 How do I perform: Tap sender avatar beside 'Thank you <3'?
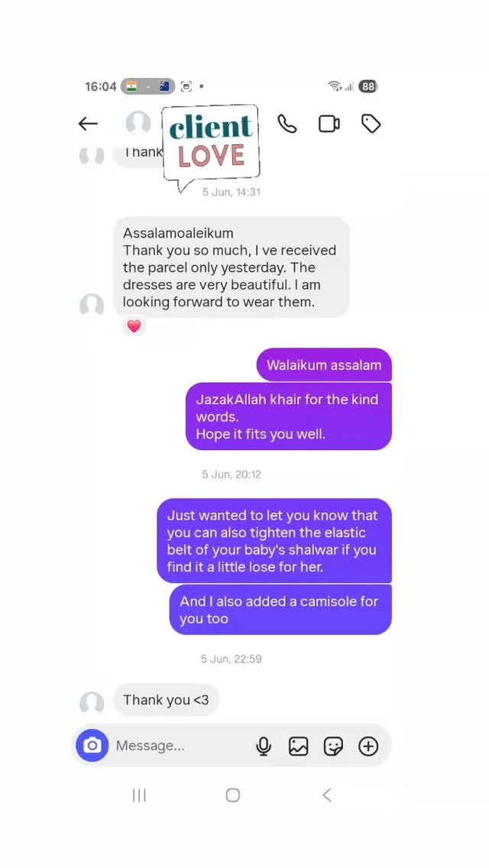tap(92, 703)
